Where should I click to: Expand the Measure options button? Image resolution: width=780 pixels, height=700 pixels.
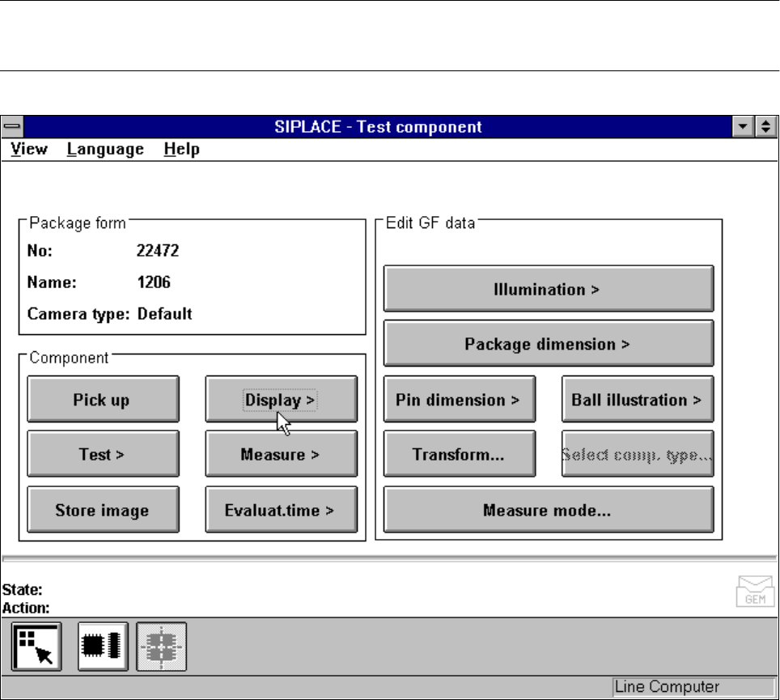pyautogui.click(x=281, y=454)
